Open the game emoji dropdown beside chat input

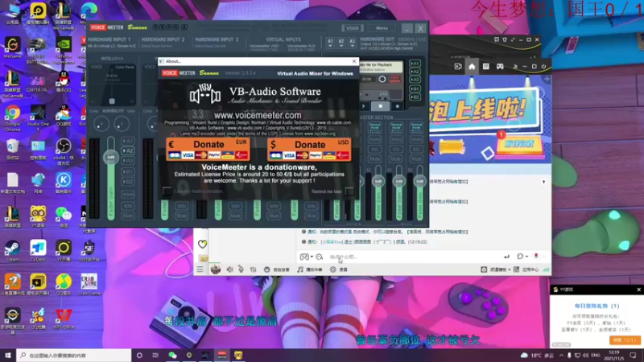pyautogui.click(x=307, y=257)
